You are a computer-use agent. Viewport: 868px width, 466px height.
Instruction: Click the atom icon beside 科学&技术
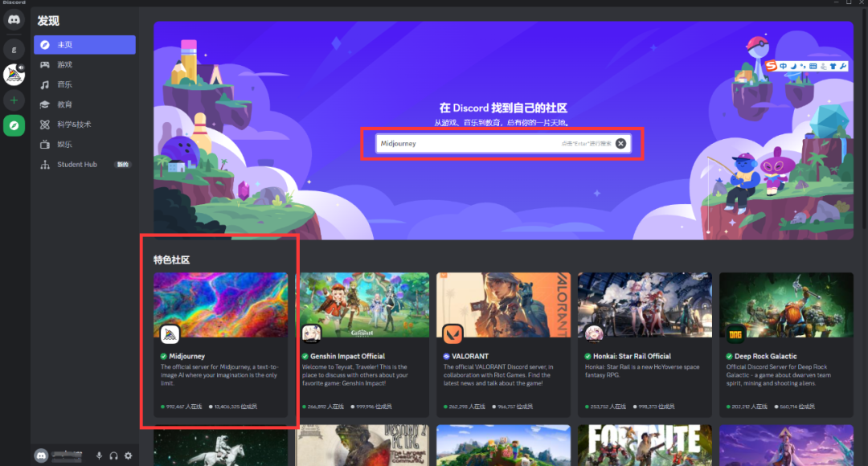(45, 125)
